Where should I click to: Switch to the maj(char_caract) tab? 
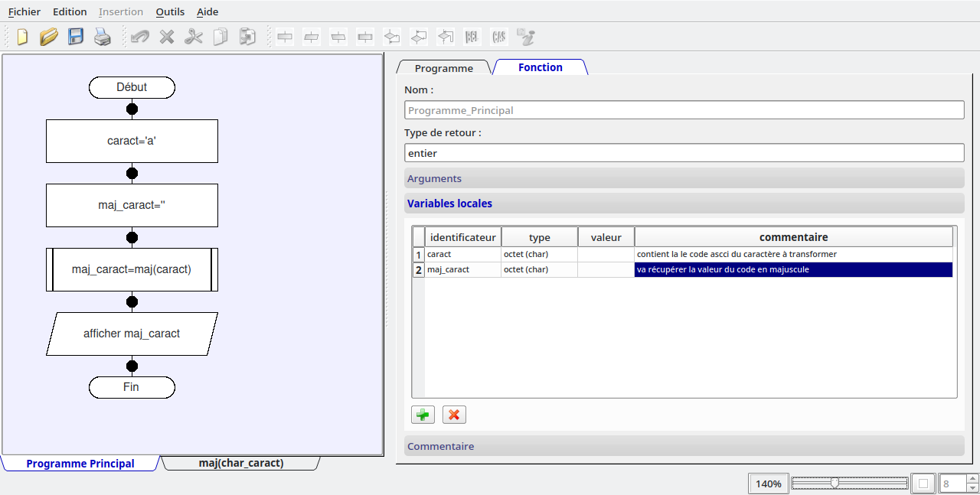(240, 464)
